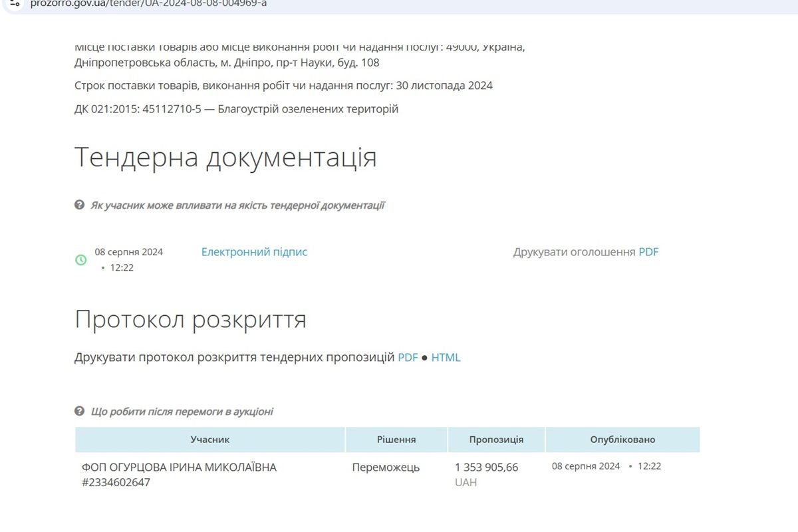Click the help icon beside tender documentation question
798x532 pixels.
click(x=81, y=205)
